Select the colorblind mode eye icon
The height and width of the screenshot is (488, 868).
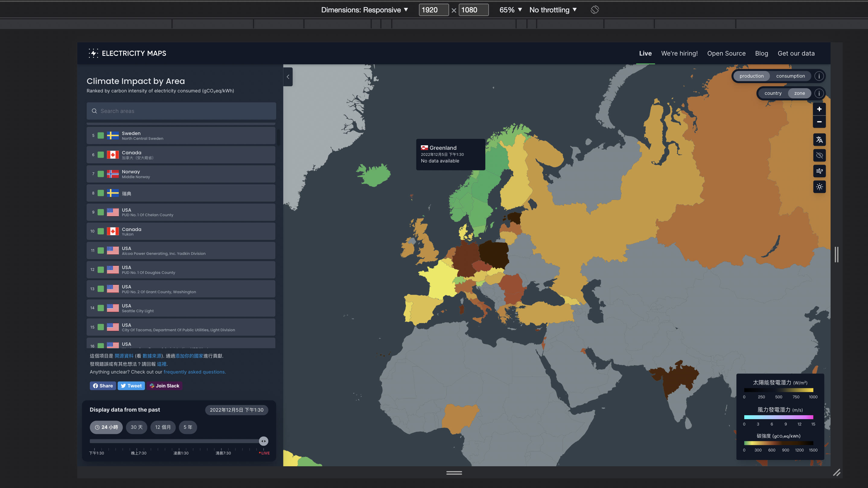tap(819, 155)
